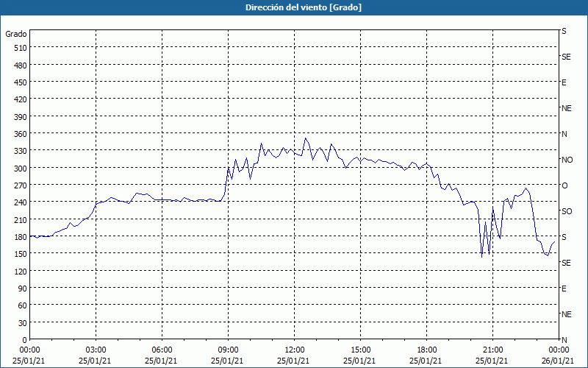This screenshot has width=588, height=368.
Task: Click the 60 degree axis label
Action: [x=23, y=306]
